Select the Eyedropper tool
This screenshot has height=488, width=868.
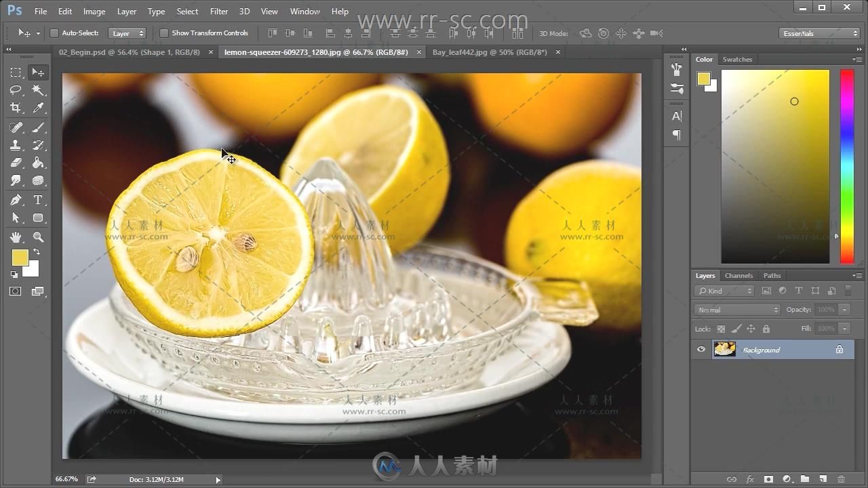[x=38, y=108]
